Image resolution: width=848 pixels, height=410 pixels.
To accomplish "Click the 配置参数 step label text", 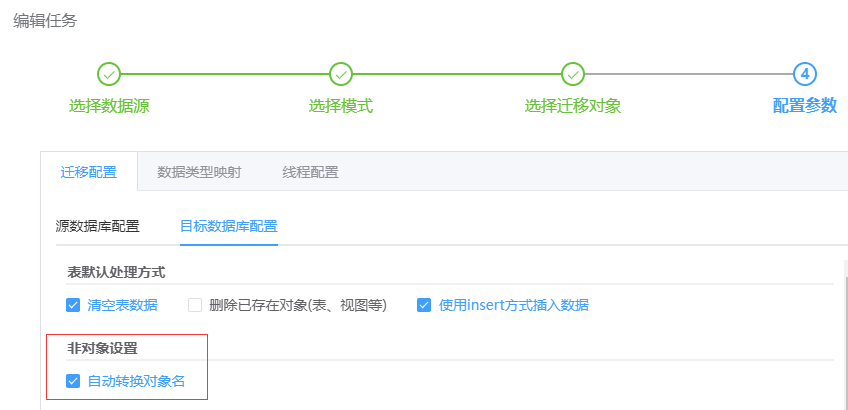I will click(805, 106).
